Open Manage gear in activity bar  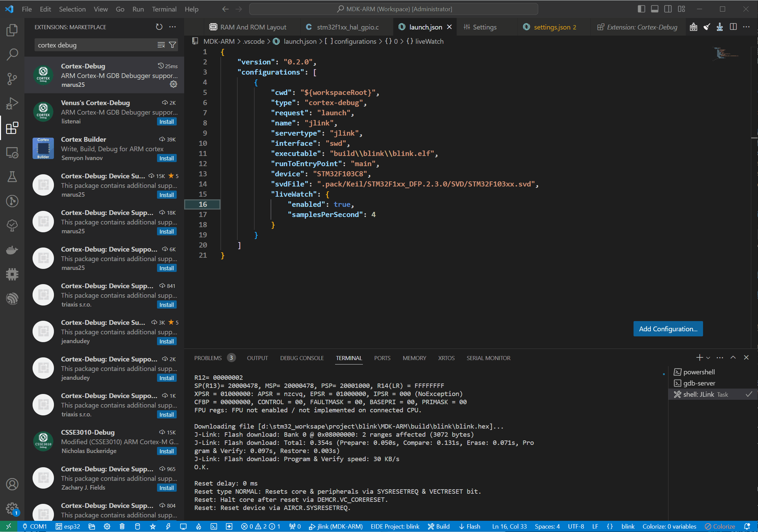tap(12, 508)
